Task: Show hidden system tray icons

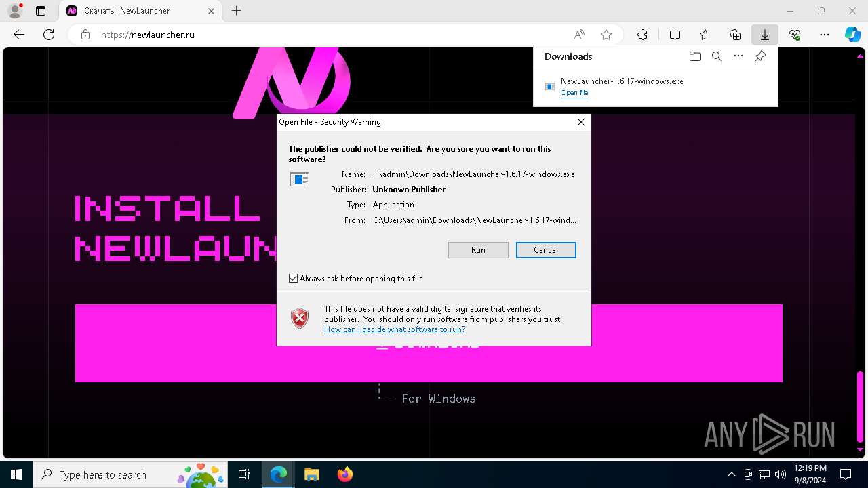Action: tap(731, 474)
